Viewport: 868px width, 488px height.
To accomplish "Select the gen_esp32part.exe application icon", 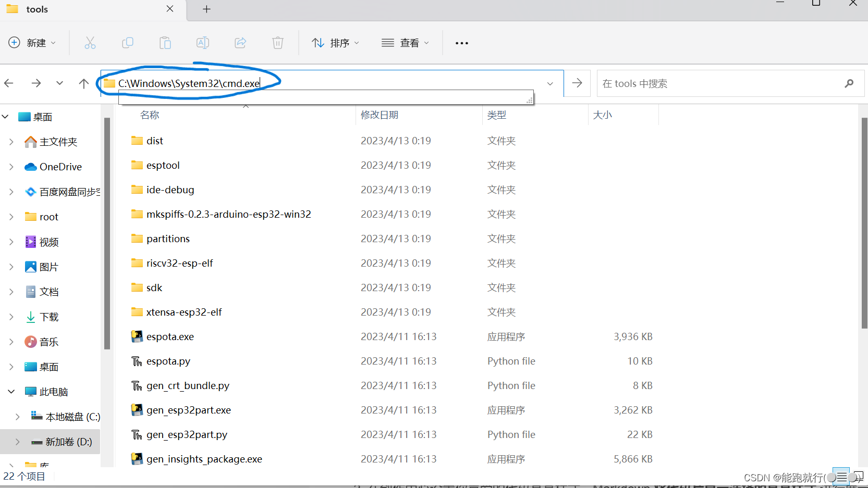I will (x=137, y=410).
